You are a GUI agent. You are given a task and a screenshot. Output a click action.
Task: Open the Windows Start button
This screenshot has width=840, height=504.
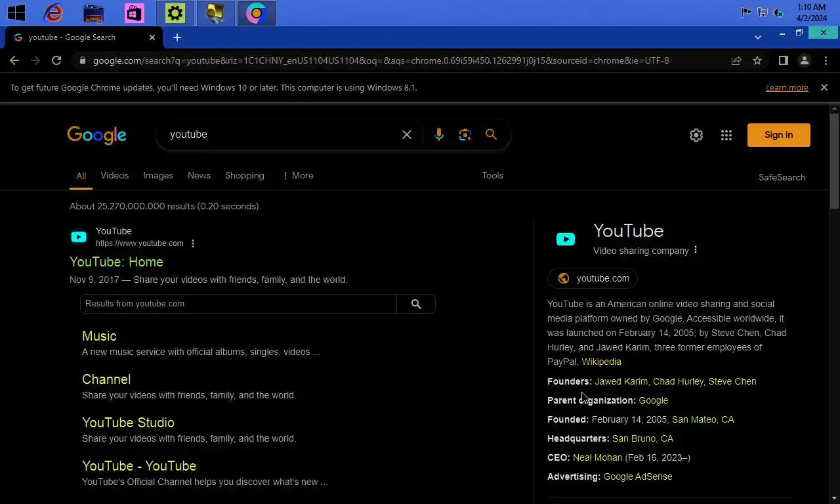(x=16, y=12)
